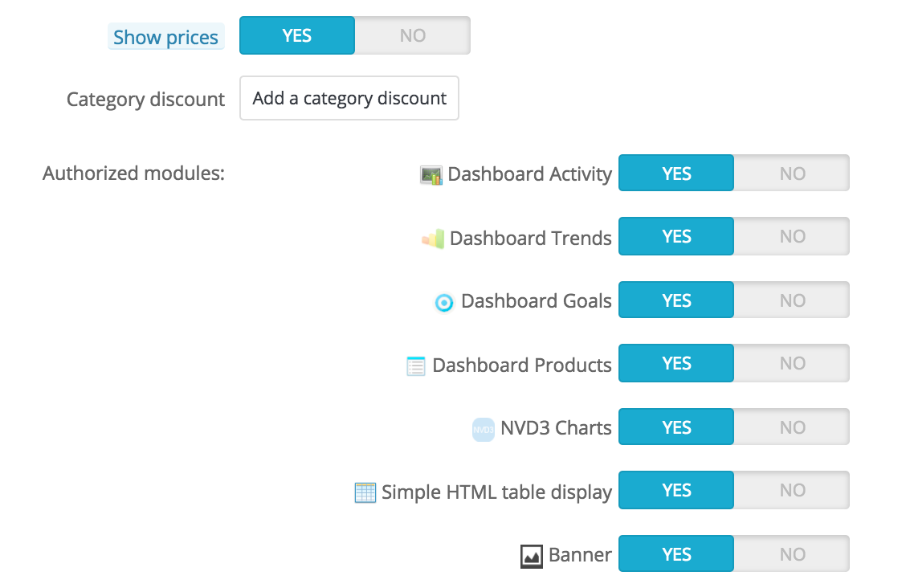The width and height of the screenshot is (906, 588).
Task: Click the Dashboard Goals module name
Action: 537,301
